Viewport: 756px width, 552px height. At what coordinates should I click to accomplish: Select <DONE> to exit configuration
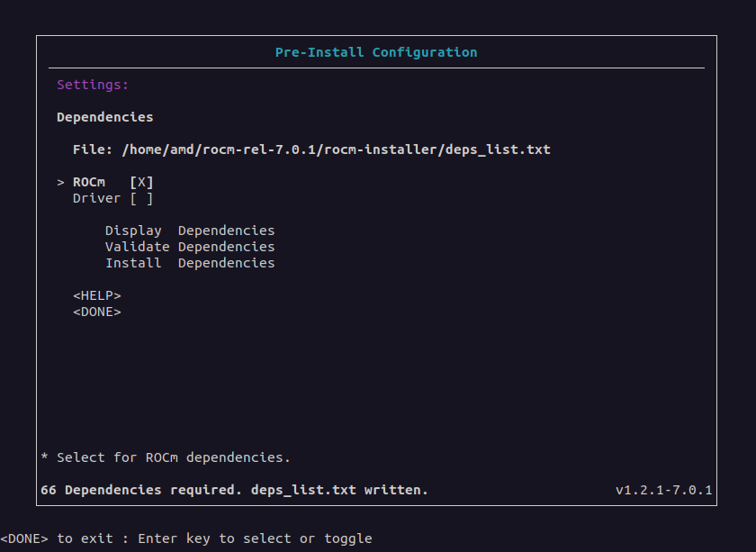point(97,312)
